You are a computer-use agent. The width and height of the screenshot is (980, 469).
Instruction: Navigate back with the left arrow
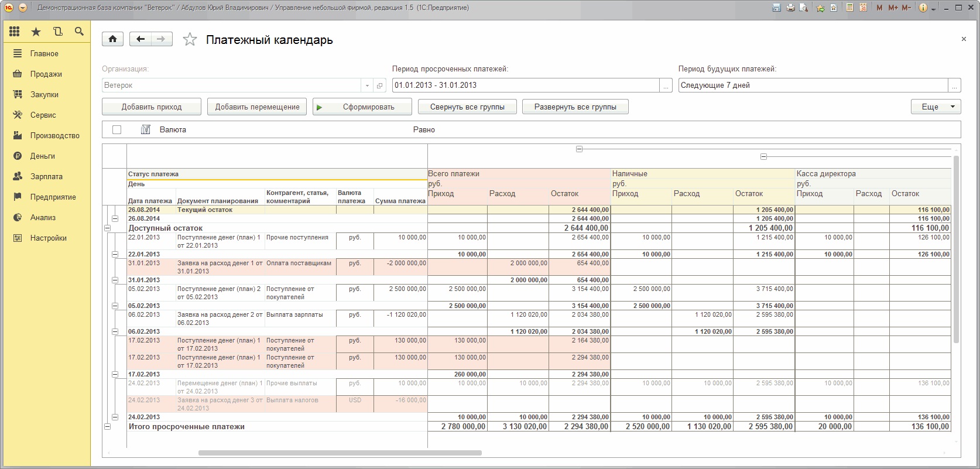pyautogui.click(x=141, y=39)
